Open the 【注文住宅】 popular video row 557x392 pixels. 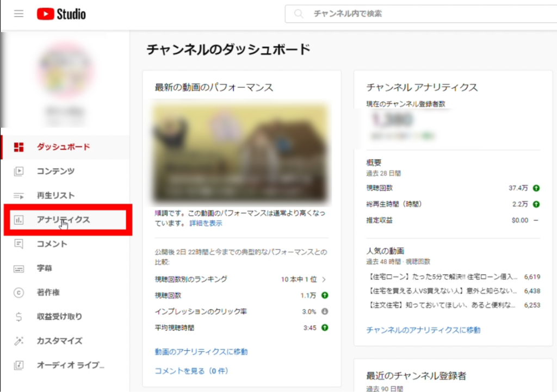tap(453, 306)
